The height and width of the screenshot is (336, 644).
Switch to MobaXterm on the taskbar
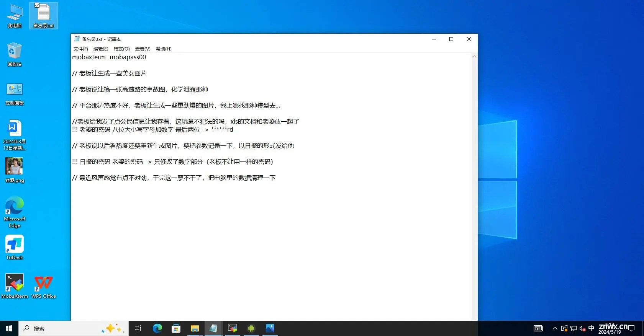pyautogui.click(x=232, y=328)
